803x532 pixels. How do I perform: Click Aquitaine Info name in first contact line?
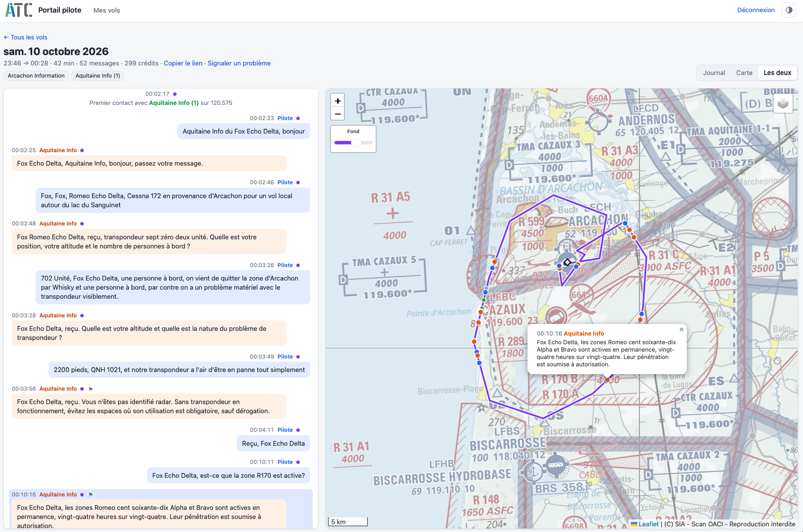click(x=174, y=103)
